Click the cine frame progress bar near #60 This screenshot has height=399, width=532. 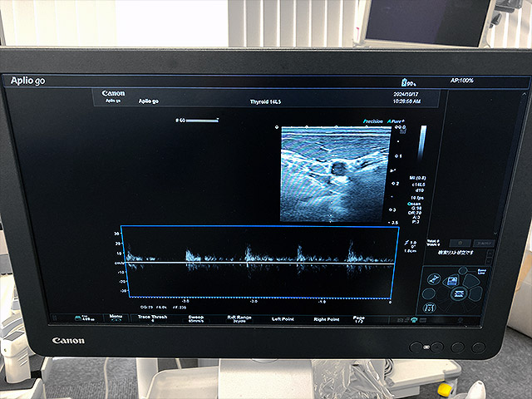202,120
